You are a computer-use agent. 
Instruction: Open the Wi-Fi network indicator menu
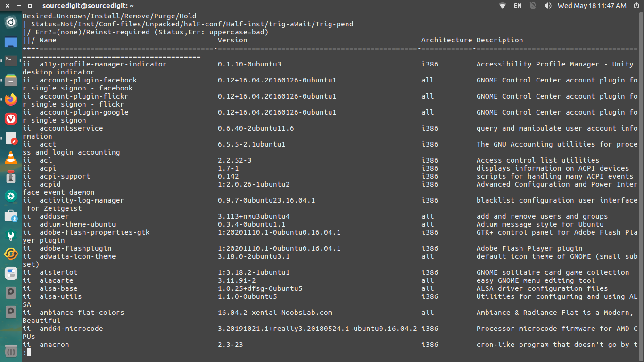tap(503, 6)
